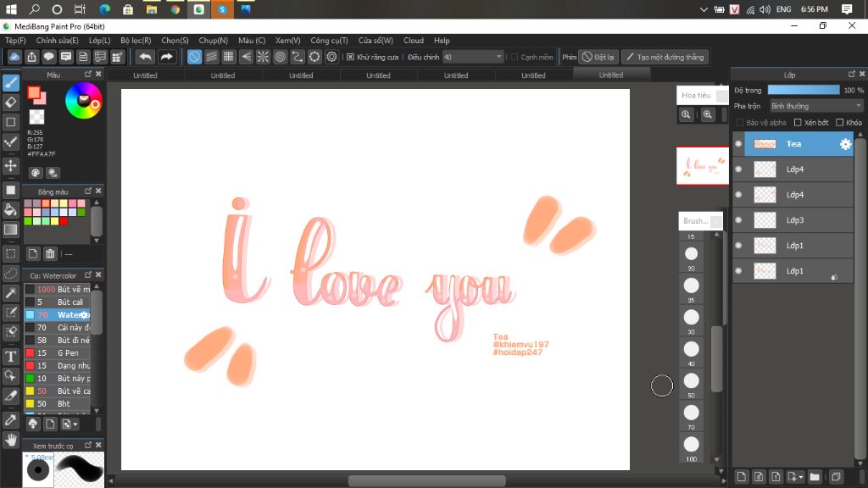Select the transparent color swatch
868x488 pixels.
pyautogui.click(x=36, y=117)
